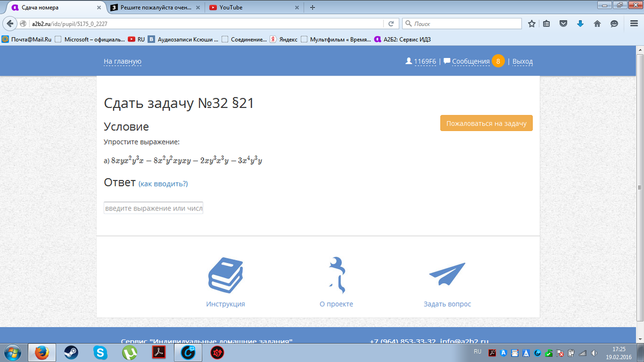
Task: Log out via 'Выход' link
Action: (x=523, y=61)
